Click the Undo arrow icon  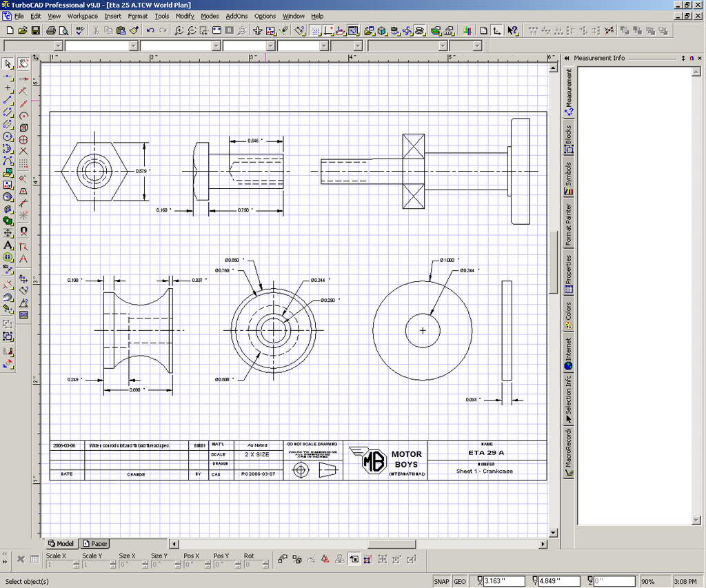coord(150,30)
